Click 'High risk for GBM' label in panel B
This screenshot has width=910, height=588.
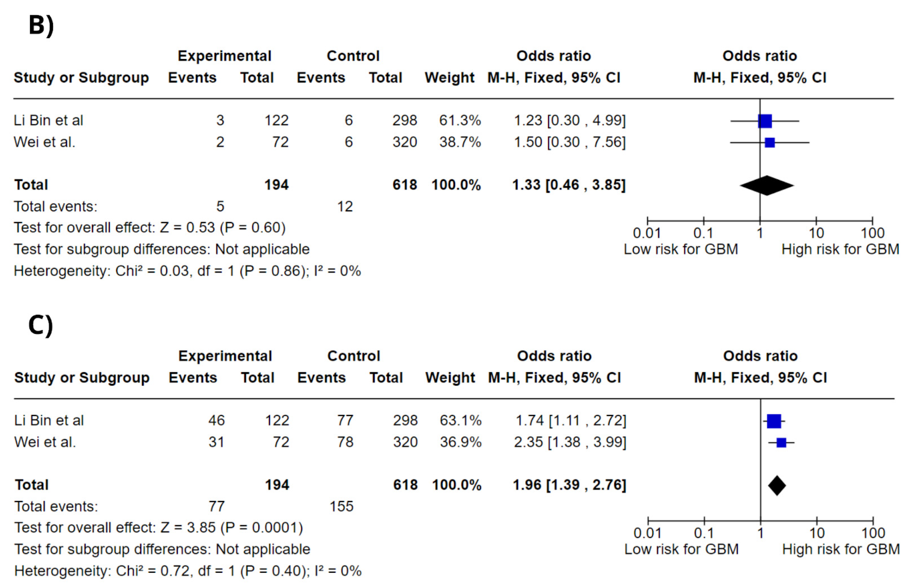pyautogui.click(x=841, y=249)
